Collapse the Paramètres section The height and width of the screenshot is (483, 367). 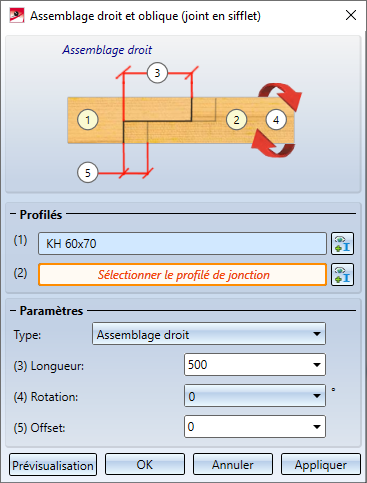tap(13, 310)
